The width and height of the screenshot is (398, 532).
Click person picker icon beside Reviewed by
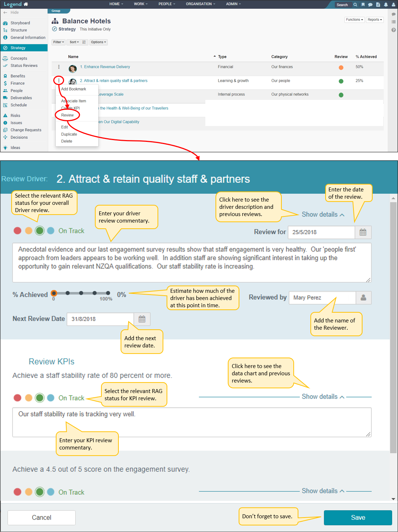coord(363,297)
